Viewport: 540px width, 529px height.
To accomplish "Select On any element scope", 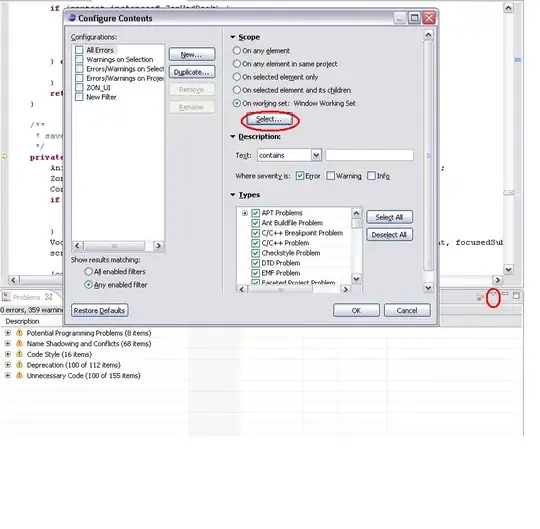I will pyautogui.click(x=237, y=51).
